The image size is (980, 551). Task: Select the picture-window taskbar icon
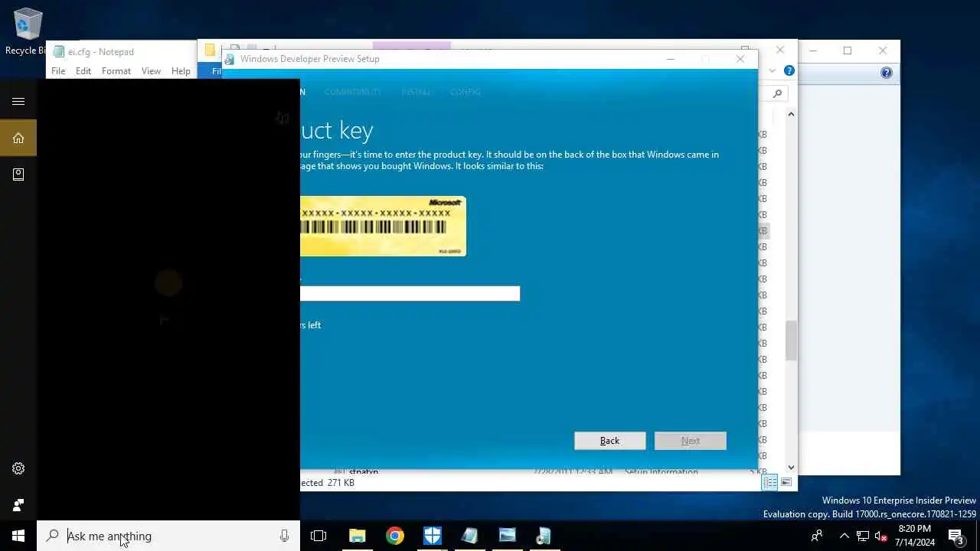coord(507,536)
